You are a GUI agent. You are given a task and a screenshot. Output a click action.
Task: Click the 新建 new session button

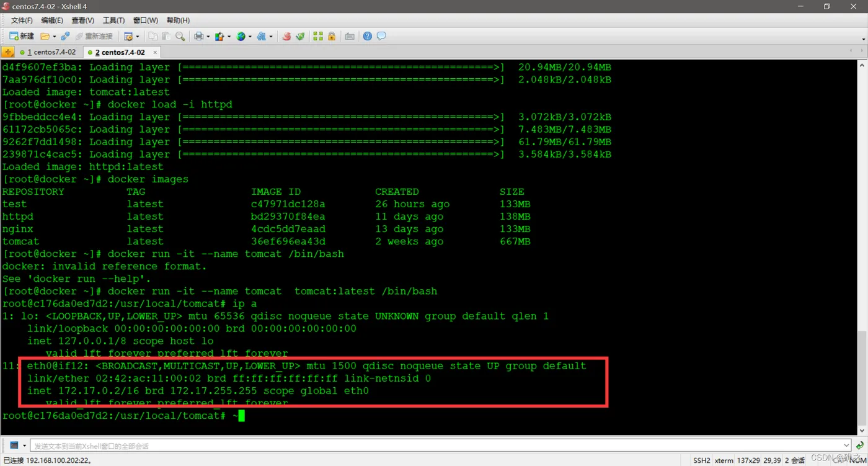point(22,37)
